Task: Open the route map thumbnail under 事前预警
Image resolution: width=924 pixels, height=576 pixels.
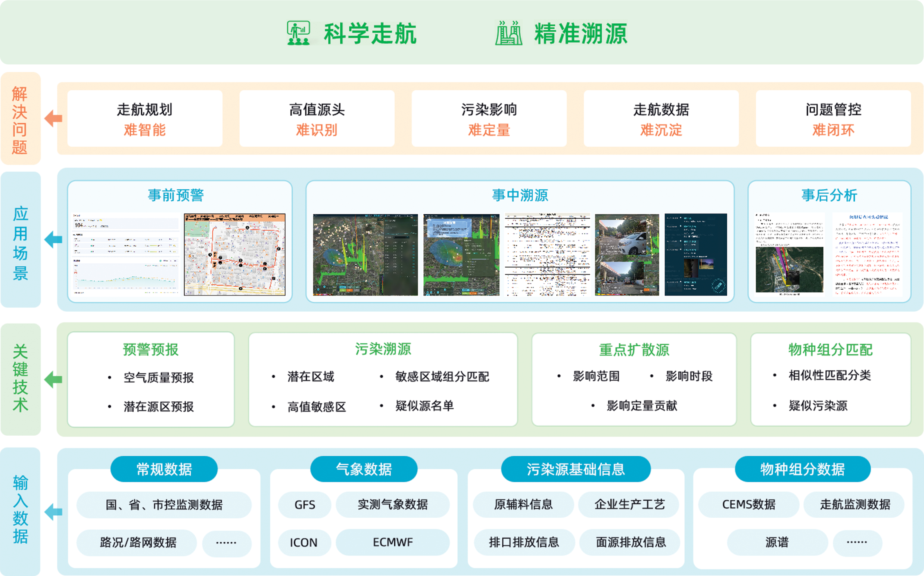Action: click(x=235, y=254)
